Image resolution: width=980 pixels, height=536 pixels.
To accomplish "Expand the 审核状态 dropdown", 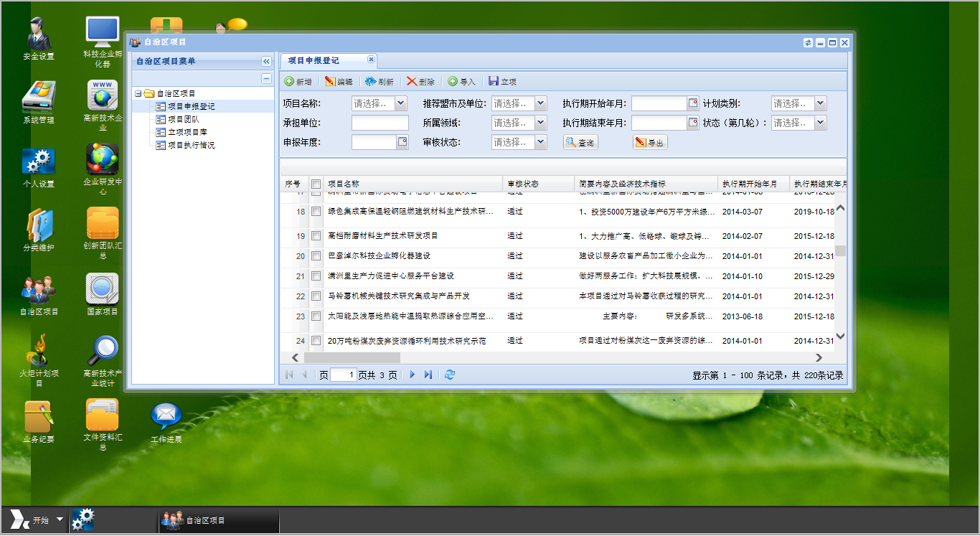I will [540, 142].
